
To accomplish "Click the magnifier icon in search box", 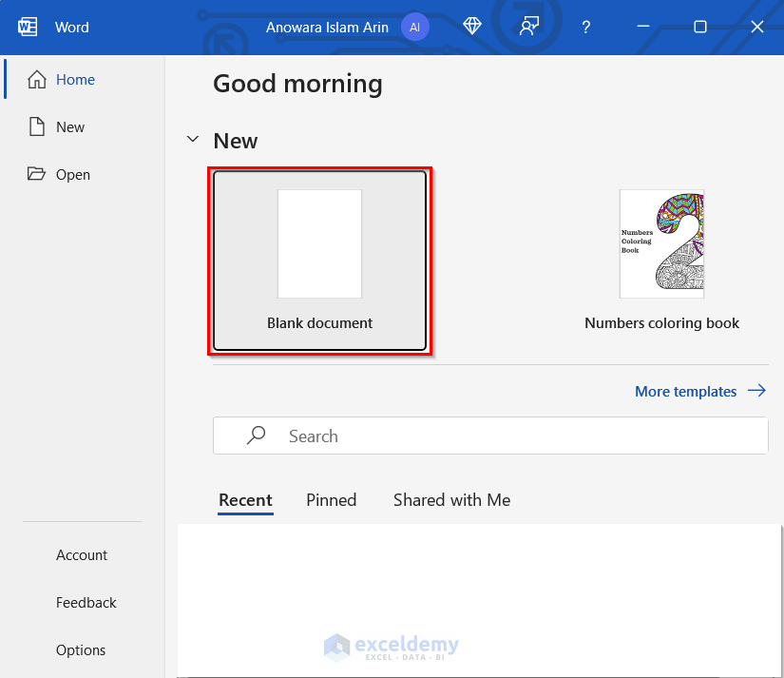I will tap(256, 436).
